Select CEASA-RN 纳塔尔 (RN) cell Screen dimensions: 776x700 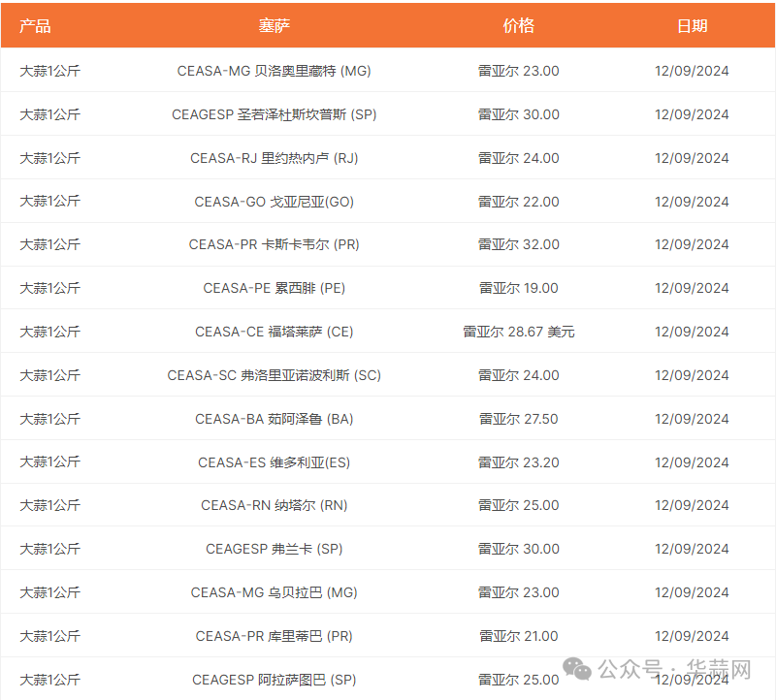point(275,505)
